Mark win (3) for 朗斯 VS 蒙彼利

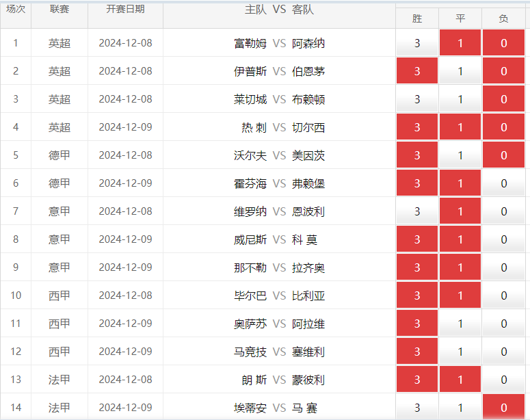[417, 380]
